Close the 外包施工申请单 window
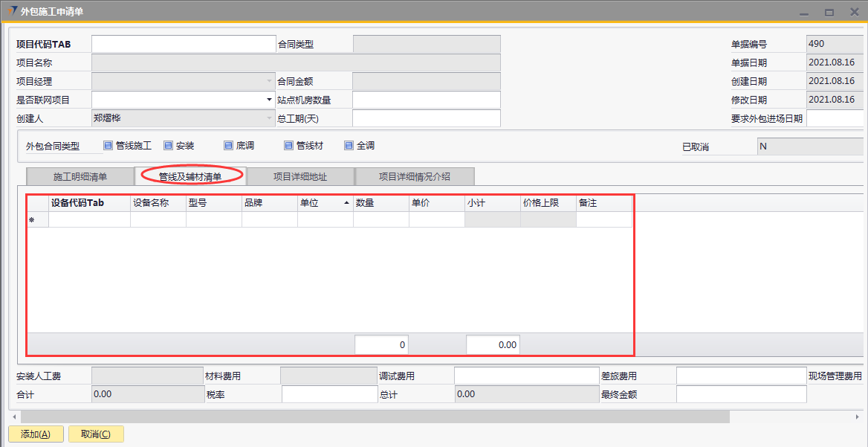 [x=853, y=12]
